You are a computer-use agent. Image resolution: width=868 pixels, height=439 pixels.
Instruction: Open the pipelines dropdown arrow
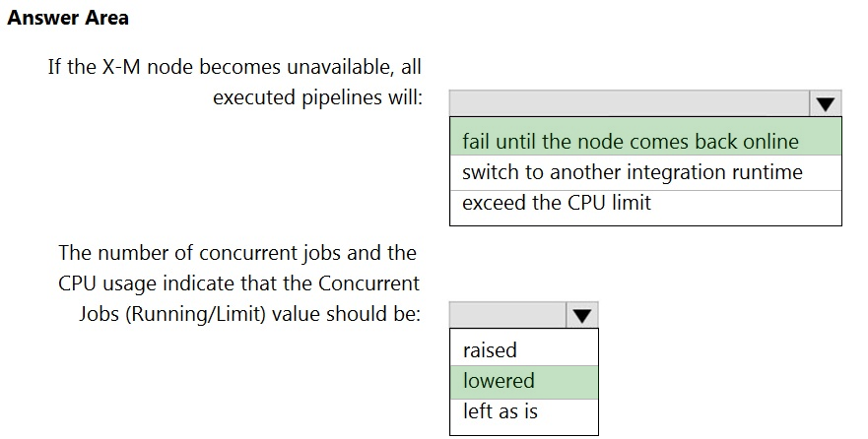825,103
